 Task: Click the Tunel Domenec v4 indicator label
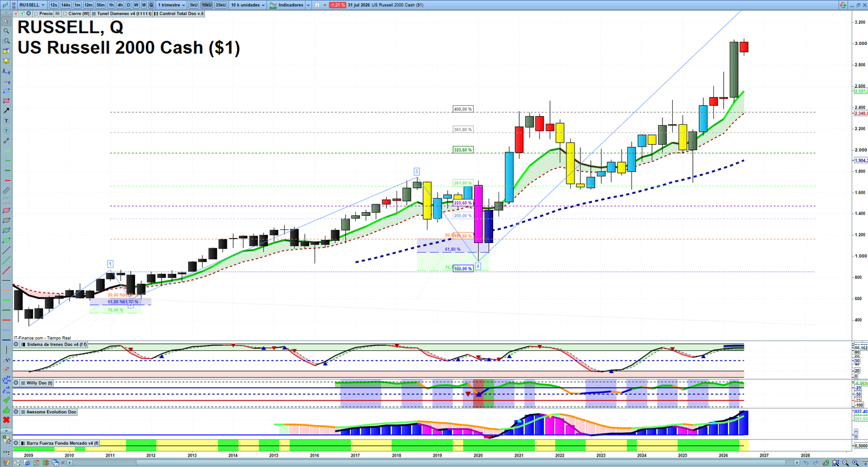(124, 14)
